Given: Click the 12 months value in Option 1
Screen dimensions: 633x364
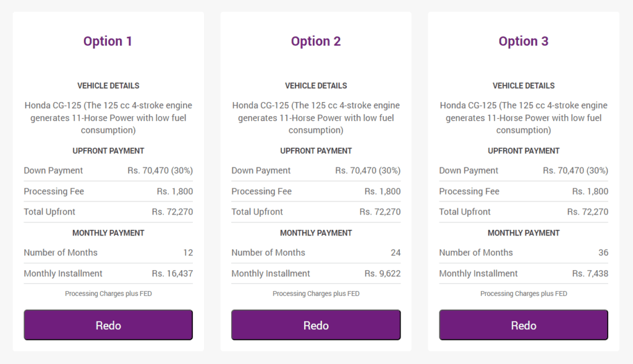Looking at the screenshot, I should tap(188, 253).
